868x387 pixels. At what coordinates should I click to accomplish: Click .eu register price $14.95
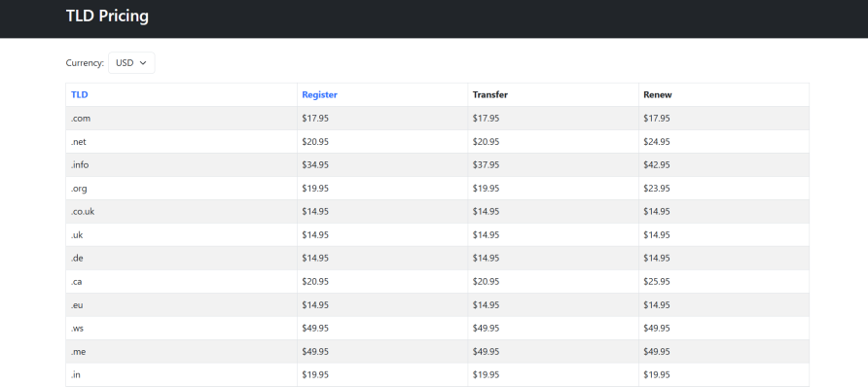(x=315, y=304)
